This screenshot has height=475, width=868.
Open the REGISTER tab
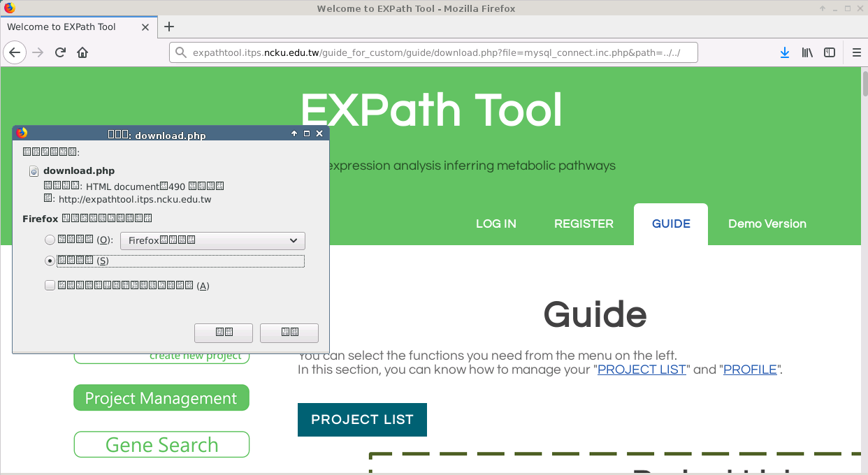(x=584, y=224)
